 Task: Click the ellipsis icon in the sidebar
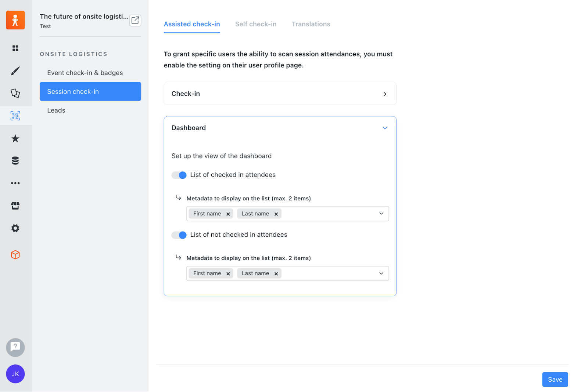click(15, 183)
